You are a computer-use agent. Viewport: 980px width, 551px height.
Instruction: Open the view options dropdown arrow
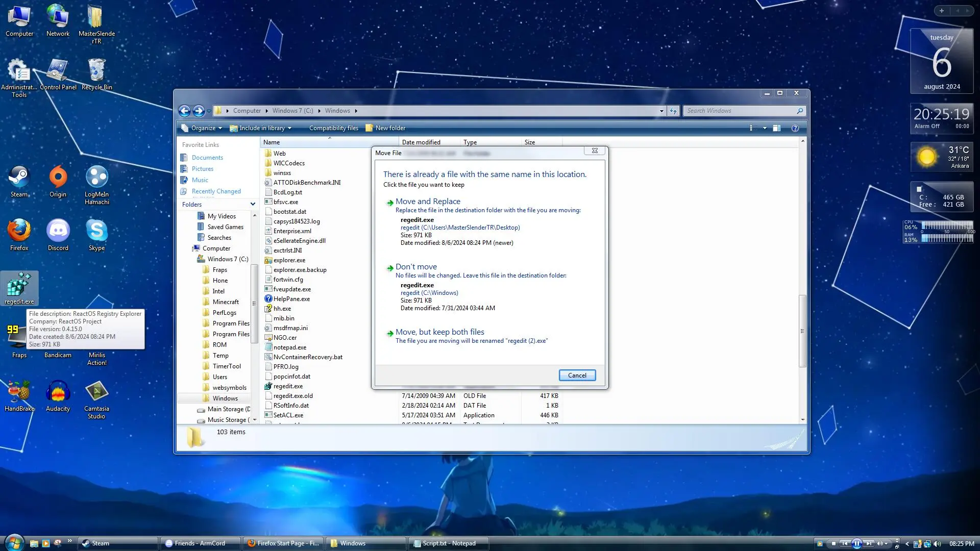click(x=765, y=129)
